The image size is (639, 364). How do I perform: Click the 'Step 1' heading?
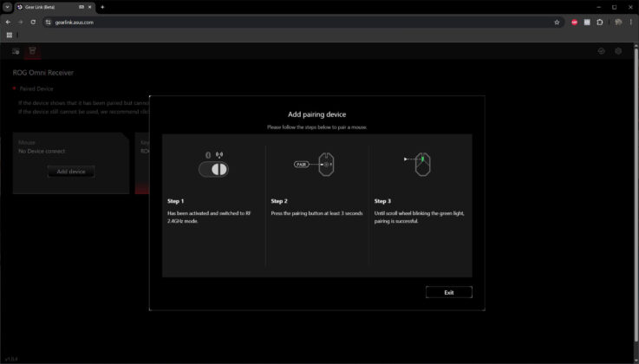click(176, 201)
